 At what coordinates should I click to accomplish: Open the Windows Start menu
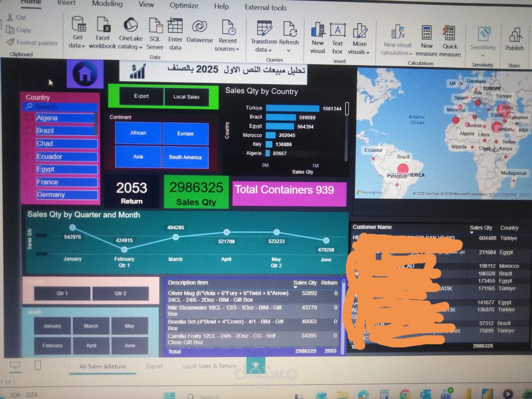pyautogui.click(x=169, y=396)
